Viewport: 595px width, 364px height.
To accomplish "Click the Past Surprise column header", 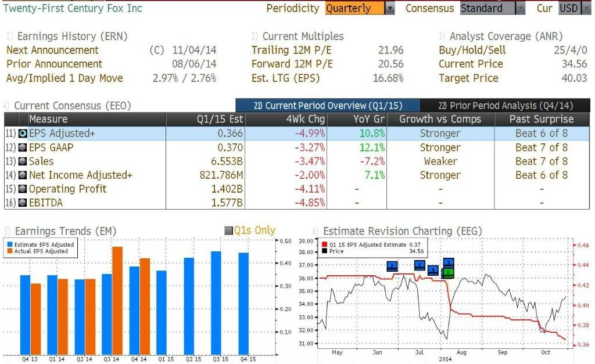I will pyautogui.click(x=542, y=119).
